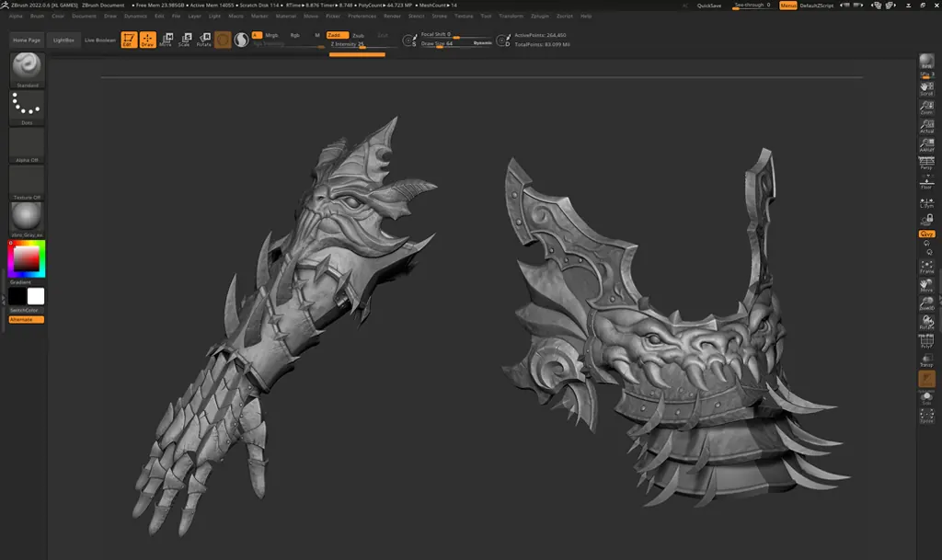This screenshot has width=942, height=560.
Task: Open the Color menu
Action: 58,17
